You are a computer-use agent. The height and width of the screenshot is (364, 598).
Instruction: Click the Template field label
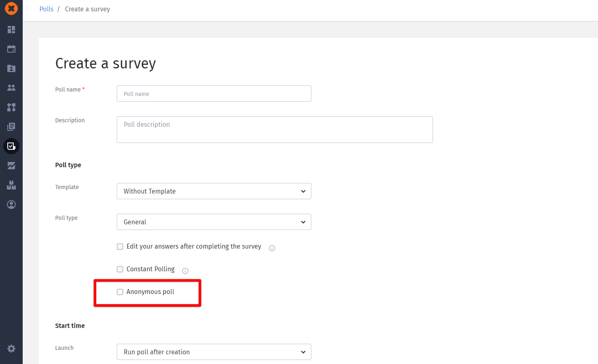(67, 187)
